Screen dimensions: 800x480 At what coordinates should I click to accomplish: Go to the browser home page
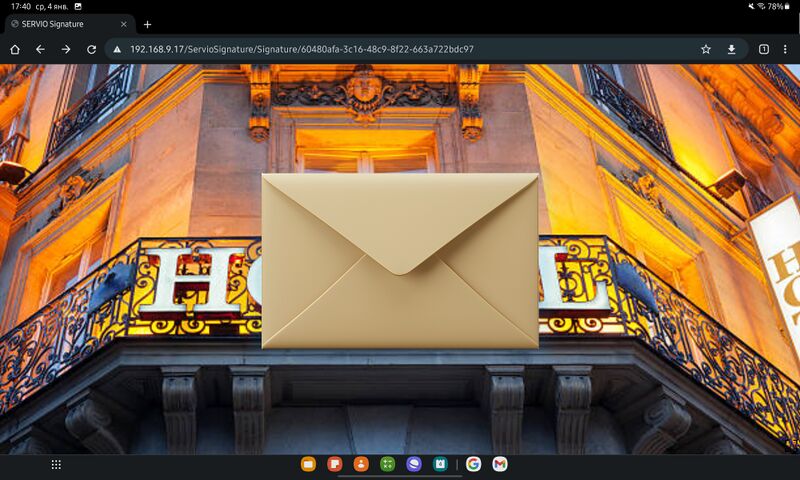[15, 49]
